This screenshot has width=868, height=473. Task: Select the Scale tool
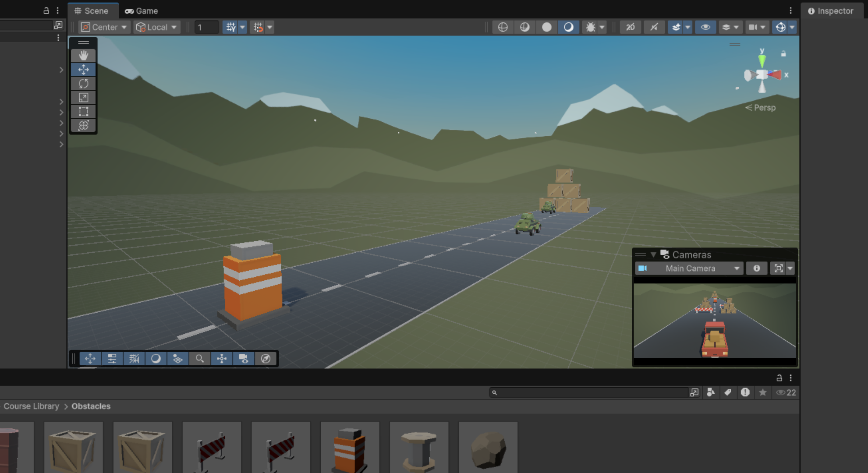tap(83, 97)
